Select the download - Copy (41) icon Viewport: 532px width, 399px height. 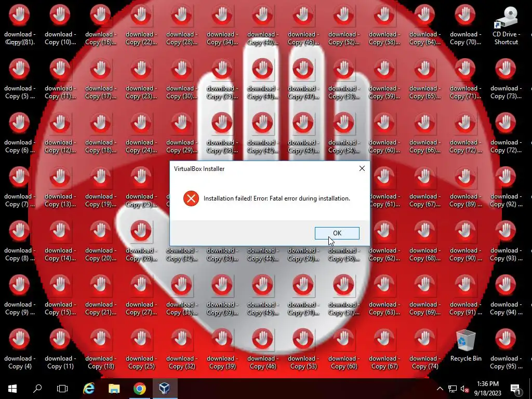pyautogui.click(x=262, y=80)
